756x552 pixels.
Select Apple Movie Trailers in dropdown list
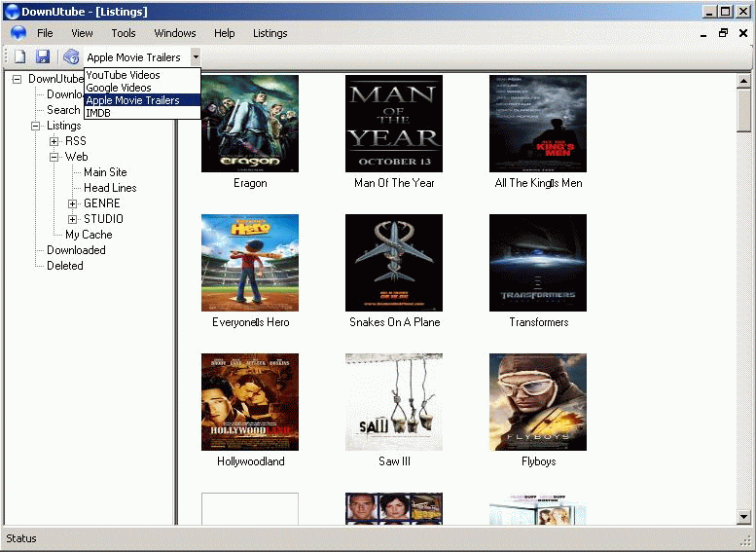(142, 100)
